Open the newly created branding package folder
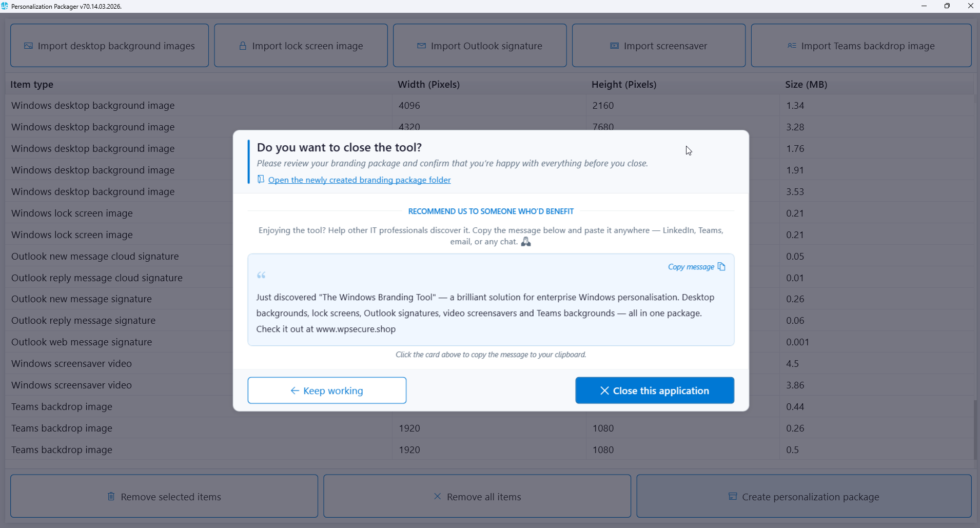 pyautogui.click(x=359, y=180)
